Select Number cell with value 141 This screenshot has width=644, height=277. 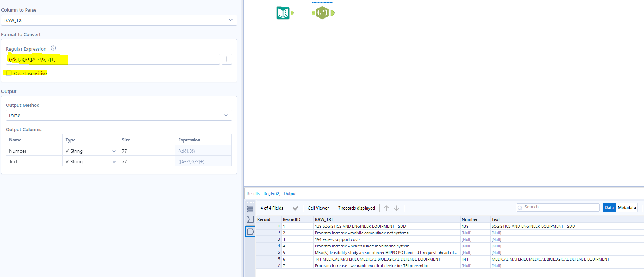click(475, 259)
